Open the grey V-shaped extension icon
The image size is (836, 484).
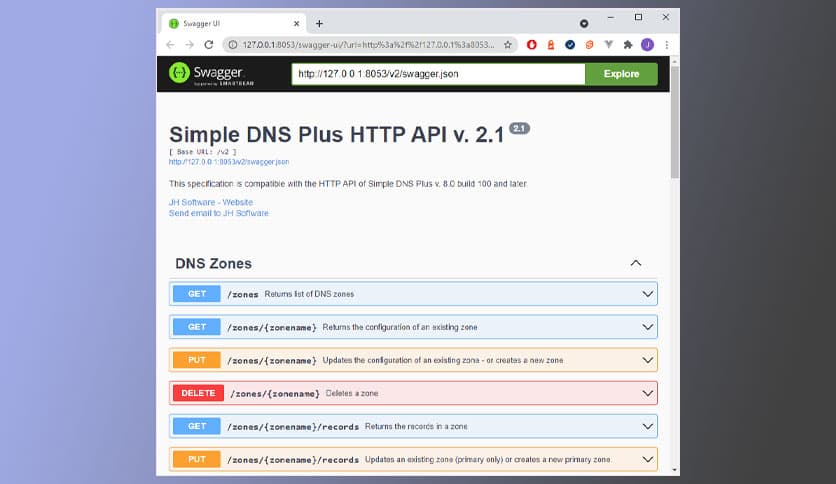click(x=608, y=45)
